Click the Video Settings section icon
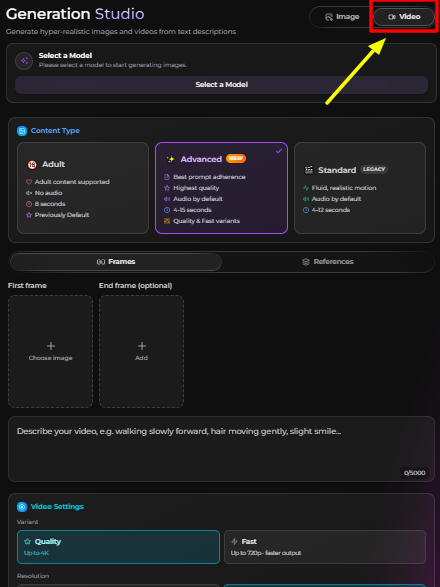This screenshot has width=440, height=587. (x=22, y=507)
